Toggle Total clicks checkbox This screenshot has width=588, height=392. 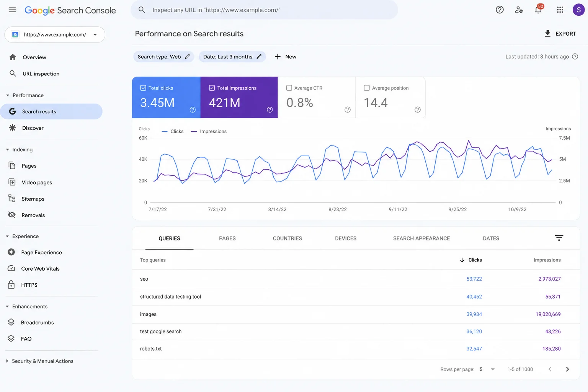point(143,88)
